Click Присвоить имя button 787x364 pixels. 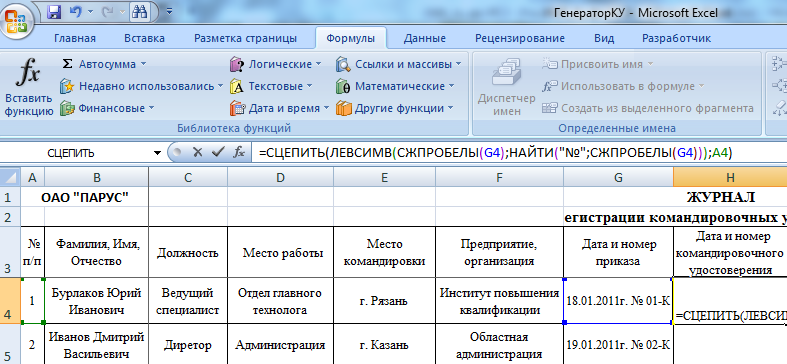(598, 64)
